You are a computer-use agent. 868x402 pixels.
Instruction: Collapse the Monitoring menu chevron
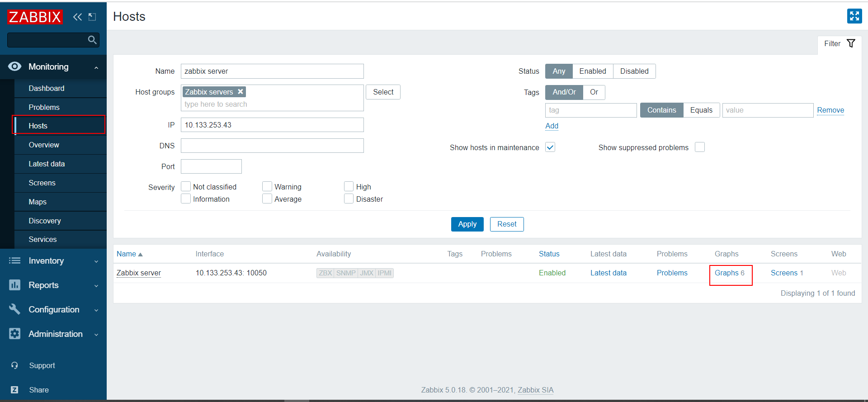[x=96, y=68]
